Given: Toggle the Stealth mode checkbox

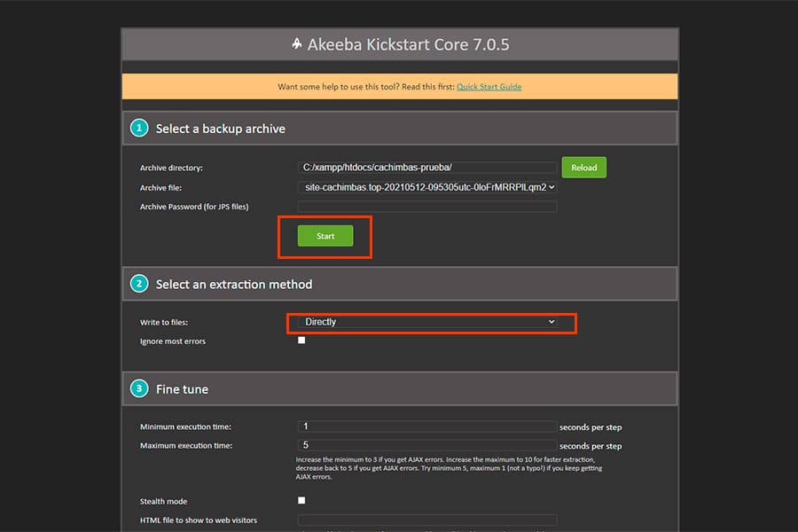Looking at the screenshot, I should (x=301, y=500).
